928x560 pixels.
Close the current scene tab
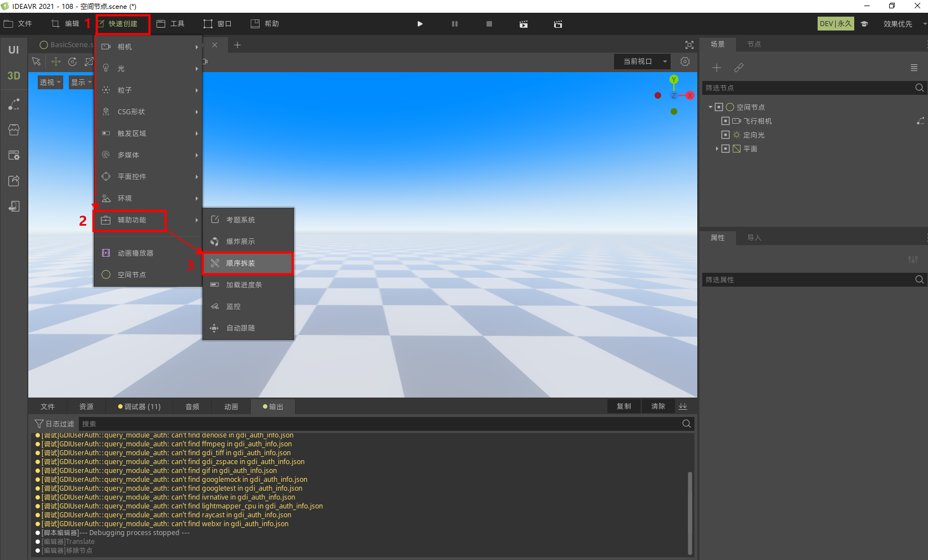215,45
